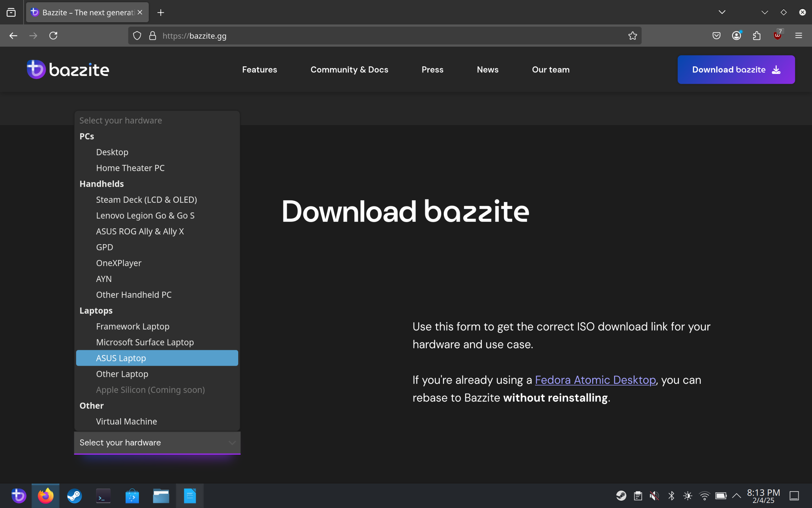Open the uBlock Origin extension icon
812x508 pixels.
[777, 35]
